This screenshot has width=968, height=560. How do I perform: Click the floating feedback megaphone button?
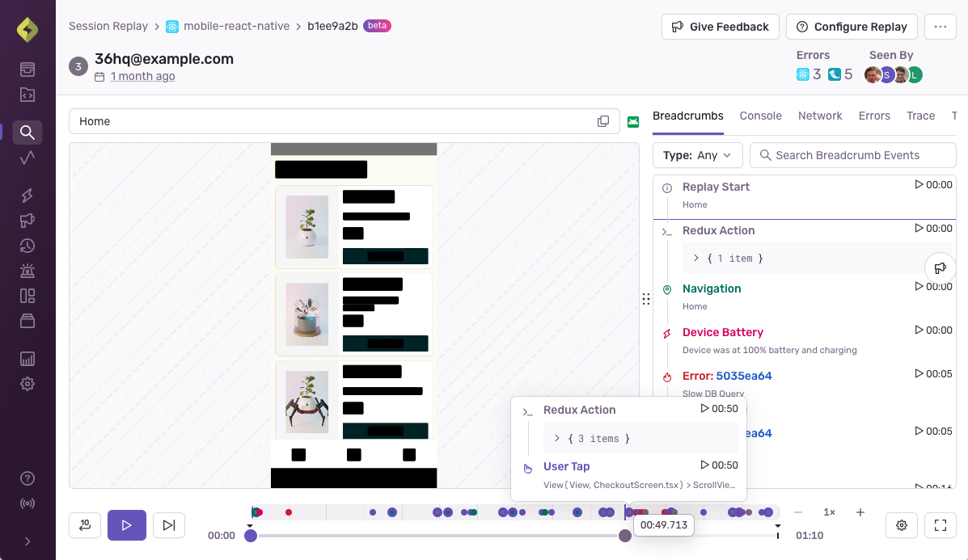(941, 267)
